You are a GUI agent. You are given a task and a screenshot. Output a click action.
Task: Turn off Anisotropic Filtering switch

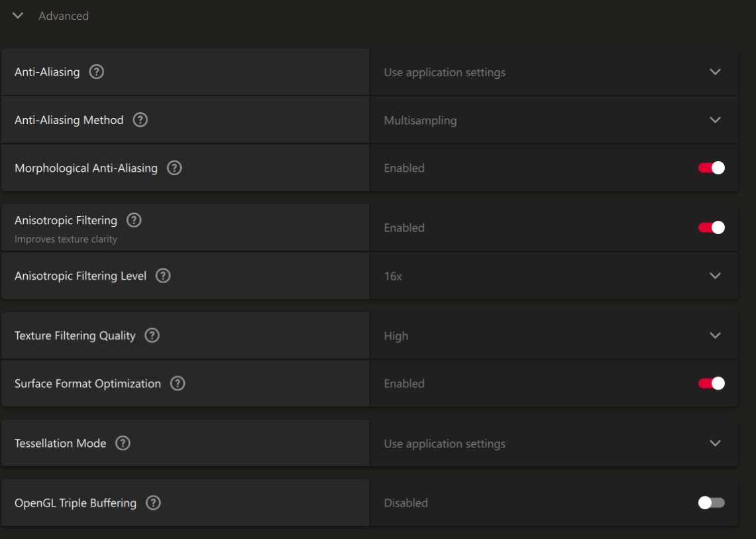[711, 227]
